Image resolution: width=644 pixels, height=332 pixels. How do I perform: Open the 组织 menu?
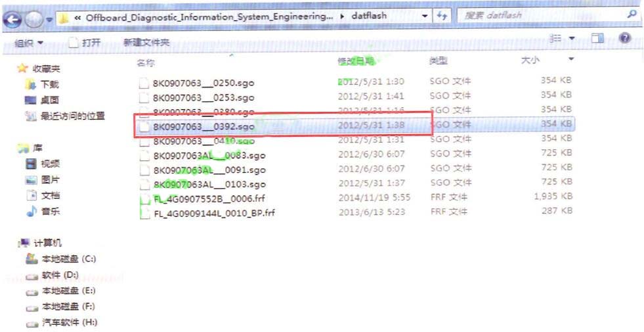pyautogui.click(x=28, y=43)
